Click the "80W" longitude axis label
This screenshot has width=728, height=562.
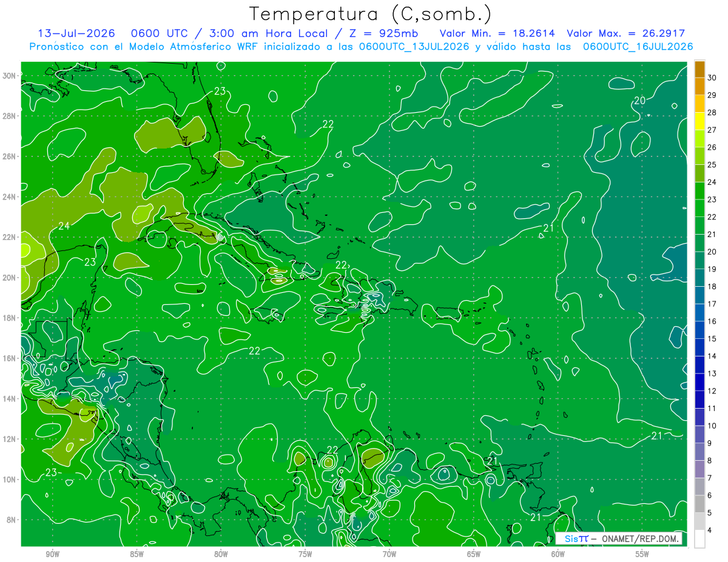pyautogui.click(x=221, y=554)
